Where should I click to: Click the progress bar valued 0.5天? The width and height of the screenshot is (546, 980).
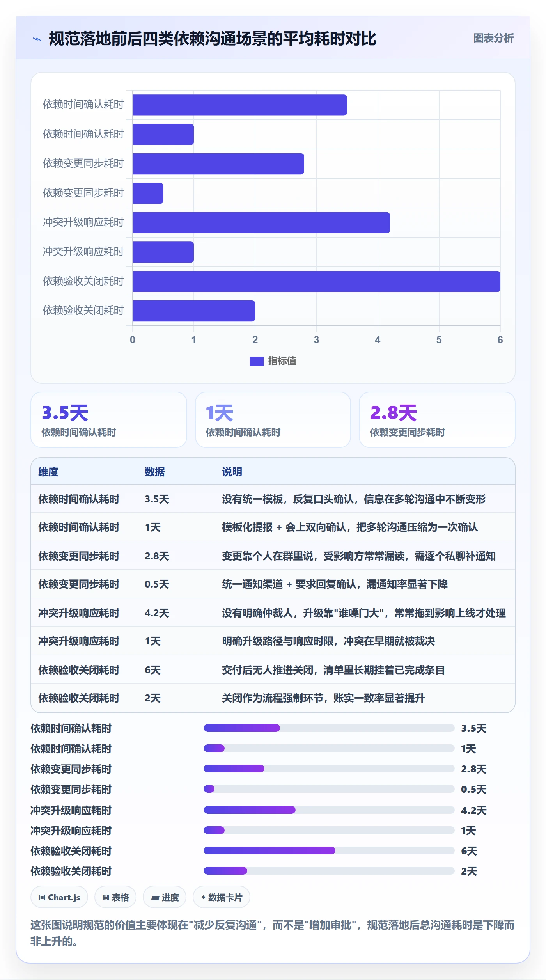pyautogui.click(x=329, y=789)
